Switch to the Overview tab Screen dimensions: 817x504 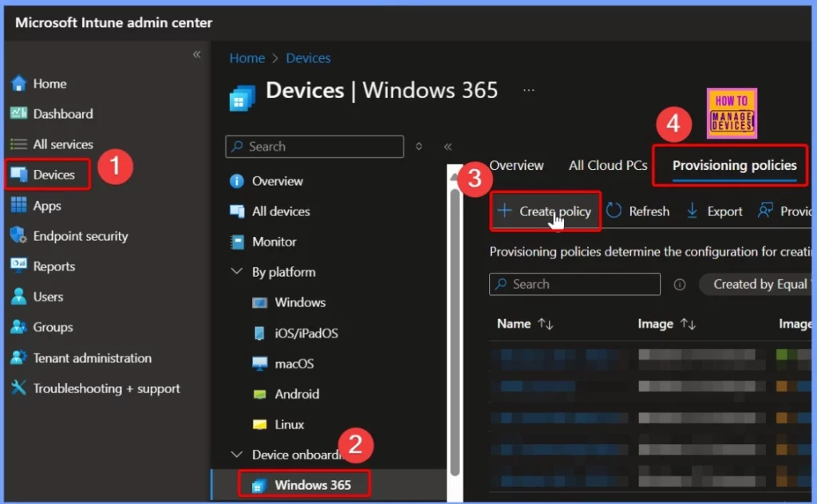(x=516, y=165)
